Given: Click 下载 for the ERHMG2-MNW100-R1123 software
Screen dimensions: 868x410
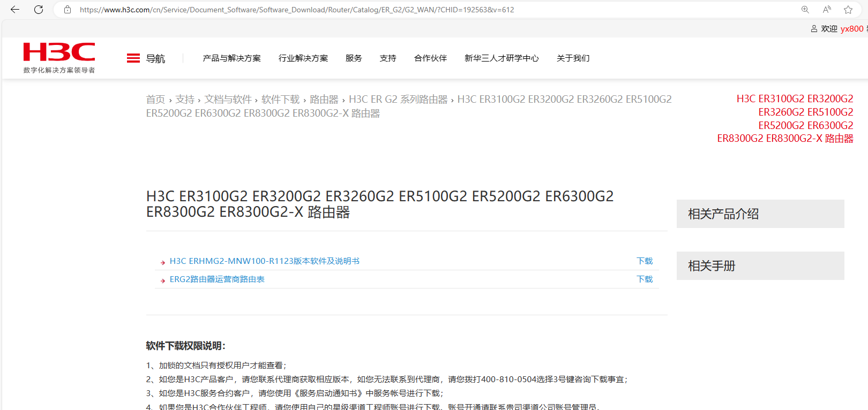Looking at the screenshot, I should (x=645, y=261).
